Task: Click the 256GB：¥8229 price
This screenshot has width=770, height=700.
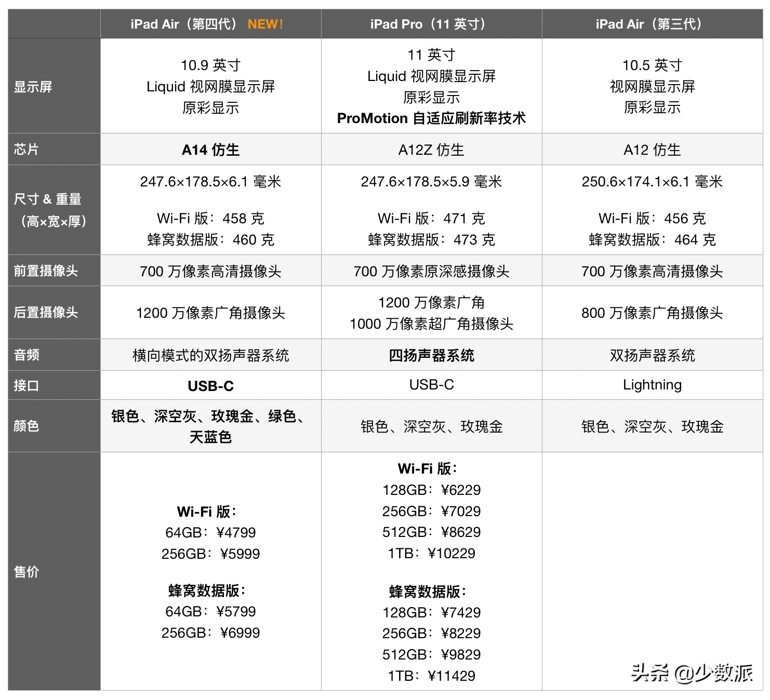Action: (431, 634)
